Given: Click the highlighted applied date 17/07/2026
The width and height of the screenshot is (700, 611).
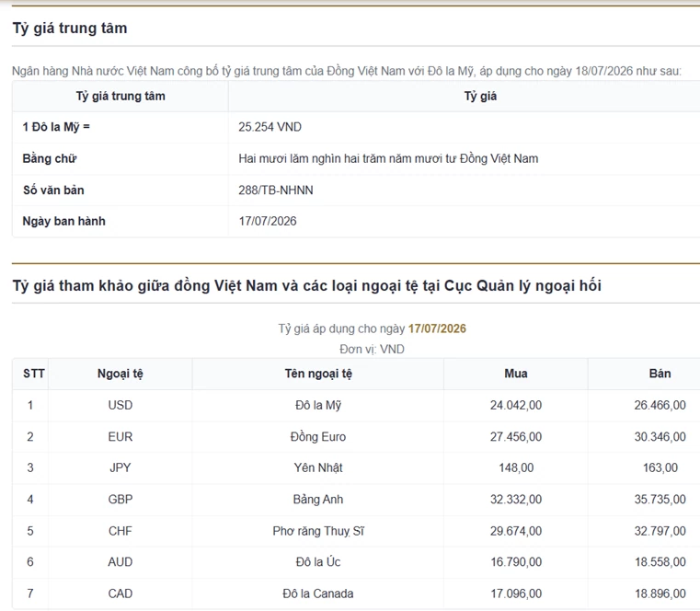Looking at the screenshot, I should [437, 329].
